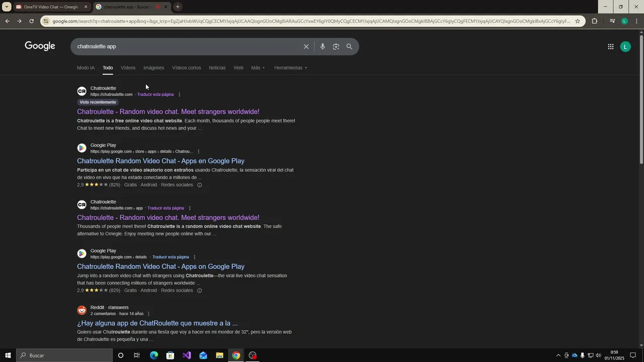This screenshot has height=362, width=644.
Task: Select the Vídeos search tab
Action: [x=128, y=68]
